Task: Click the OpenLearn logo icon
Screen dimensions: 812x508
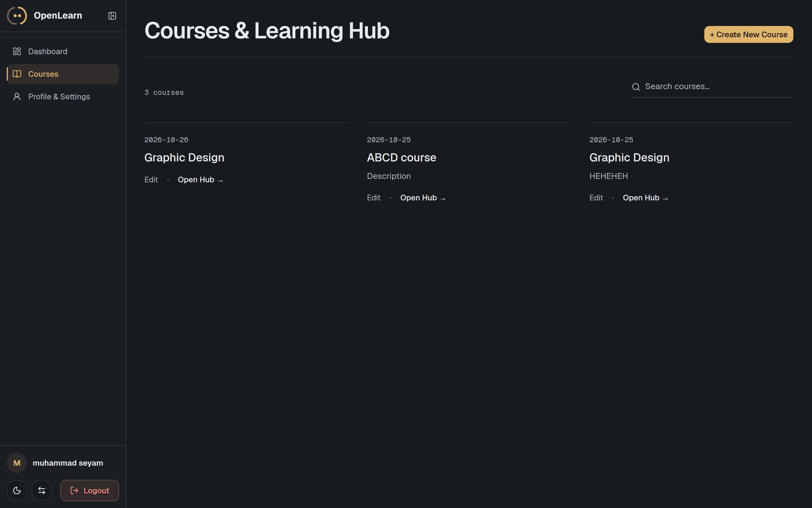Action: click(x=17, y=16)
